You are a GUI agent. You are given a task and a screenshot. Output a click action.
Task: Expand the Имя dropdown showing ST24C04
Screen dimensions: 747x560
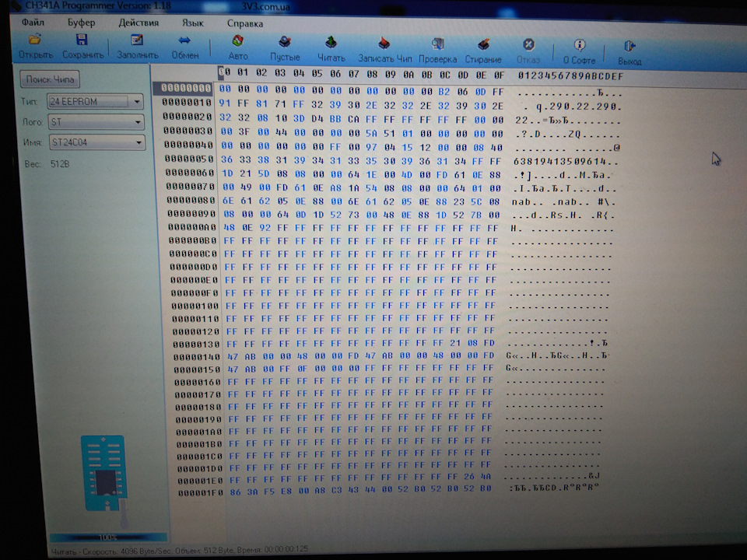coord(139,142)
